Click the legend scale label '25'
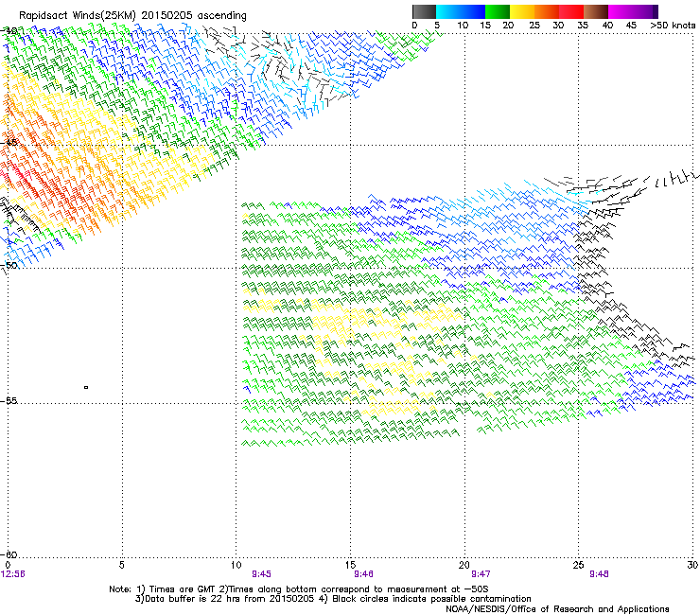This screenshot has height=615, width=700. [x=534, y=26]
